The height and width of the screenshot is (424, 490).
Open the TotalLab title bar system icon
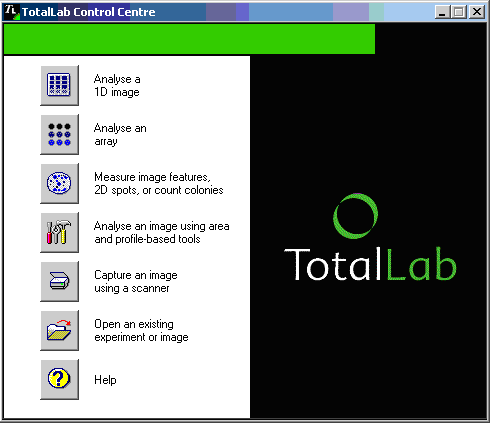[x=11, y=12]
